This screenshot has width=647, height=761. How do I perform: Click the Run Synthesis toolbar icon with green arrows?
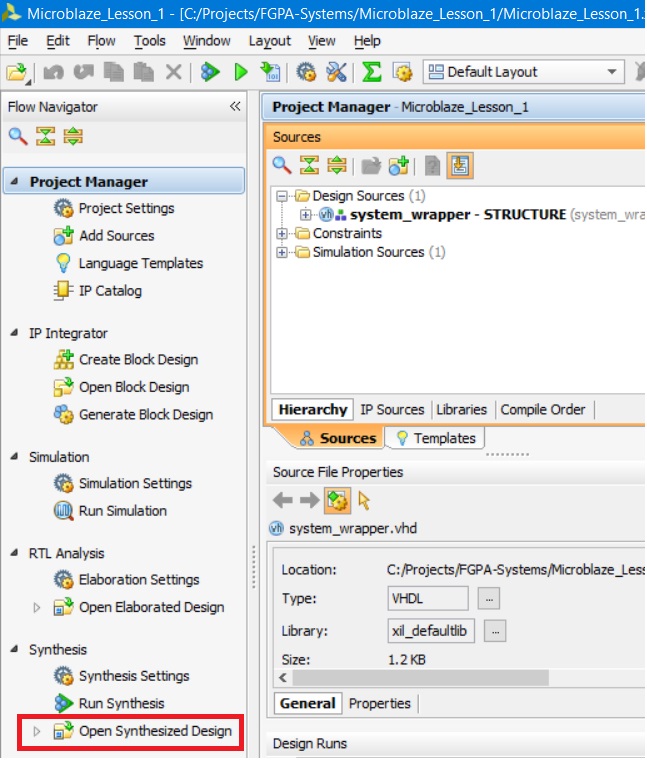click(x=210, y=72)
